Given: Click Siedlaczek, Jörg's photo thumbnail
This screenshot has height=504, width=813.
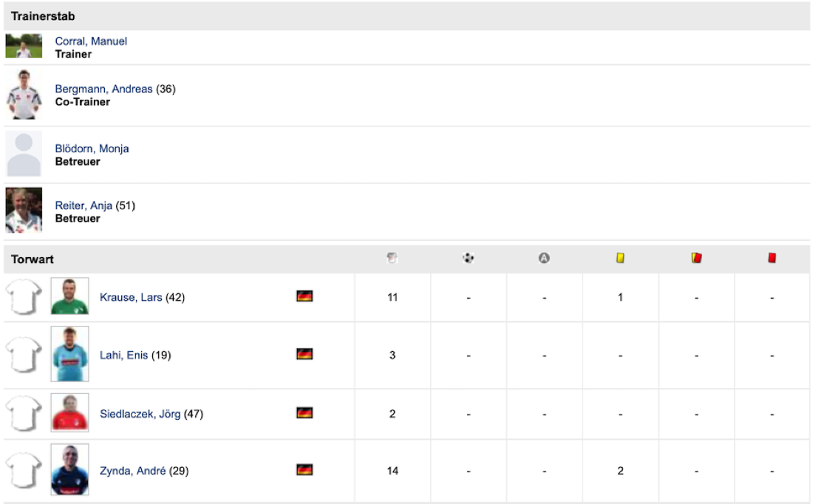Looking at the screenshot, I should pos(69,412).
